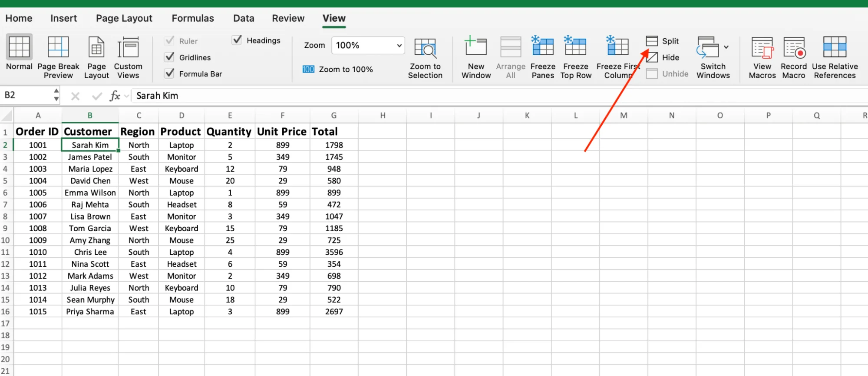Viewport: 868px width, 376px height.
Task: Click View Macros
Action: (762, 57)
